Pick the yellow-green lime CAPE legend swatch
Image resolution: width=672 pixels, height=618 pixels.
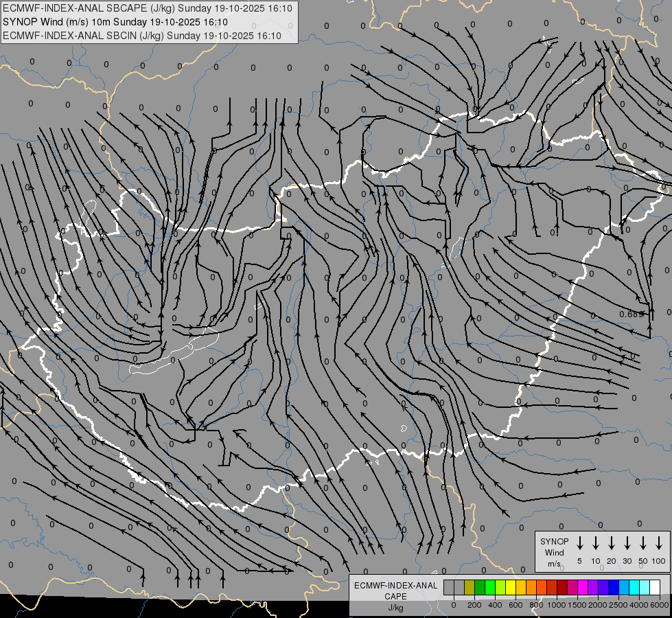pyautogui.click(x=500, y=587)
